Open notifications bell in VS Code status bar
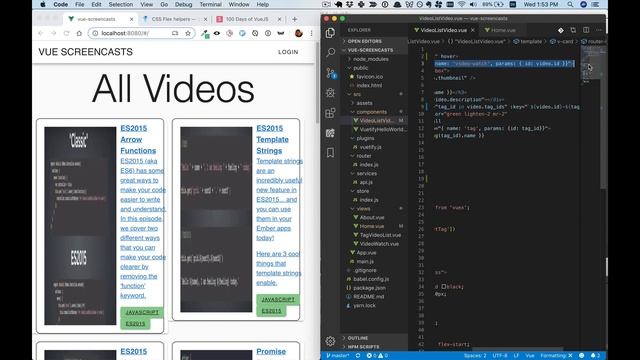 pos(595,356)
